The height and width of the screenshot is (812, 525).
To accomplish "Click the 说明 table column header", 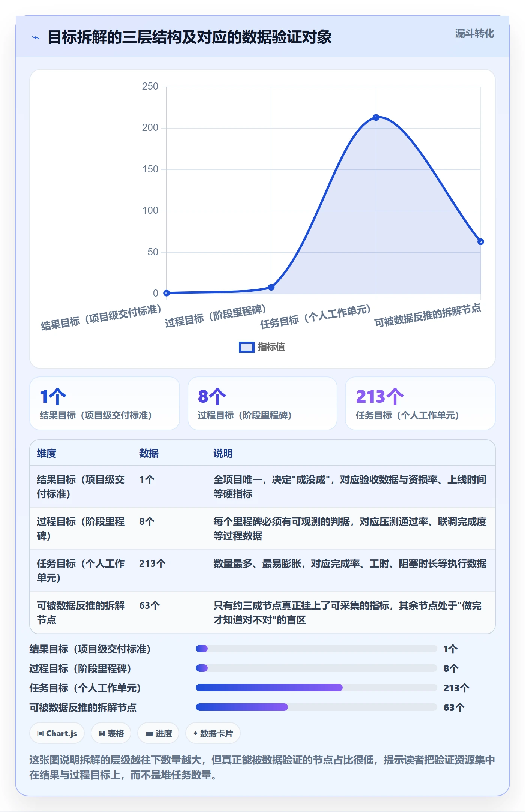I will point(223,453).
